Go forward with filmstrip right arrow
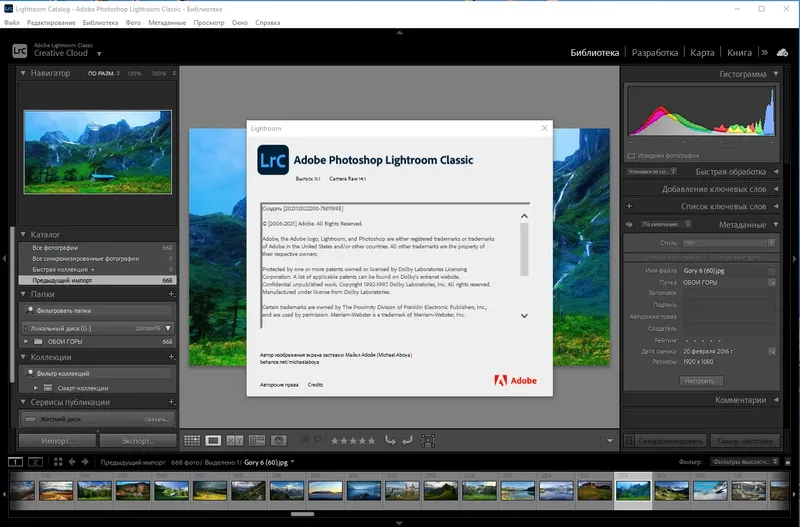Screen dimensions: 800x527 click(x=85, y=462)
